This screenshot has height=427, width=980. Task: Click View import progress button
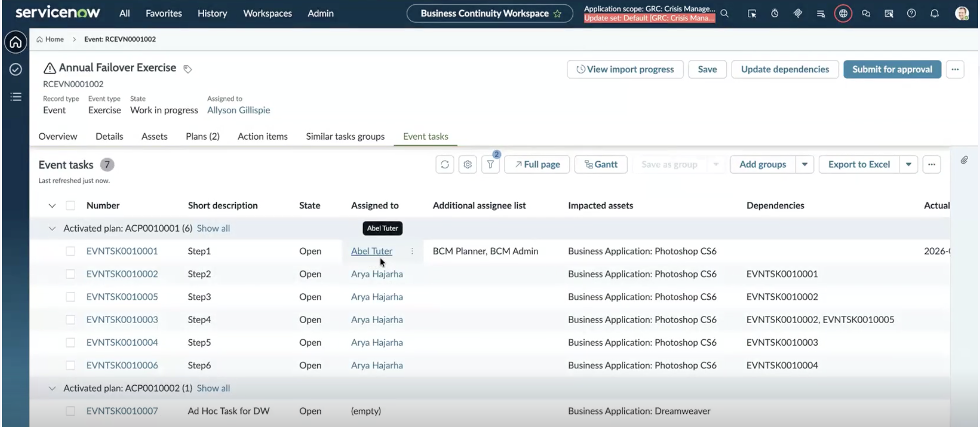click(x=625, y=69)
